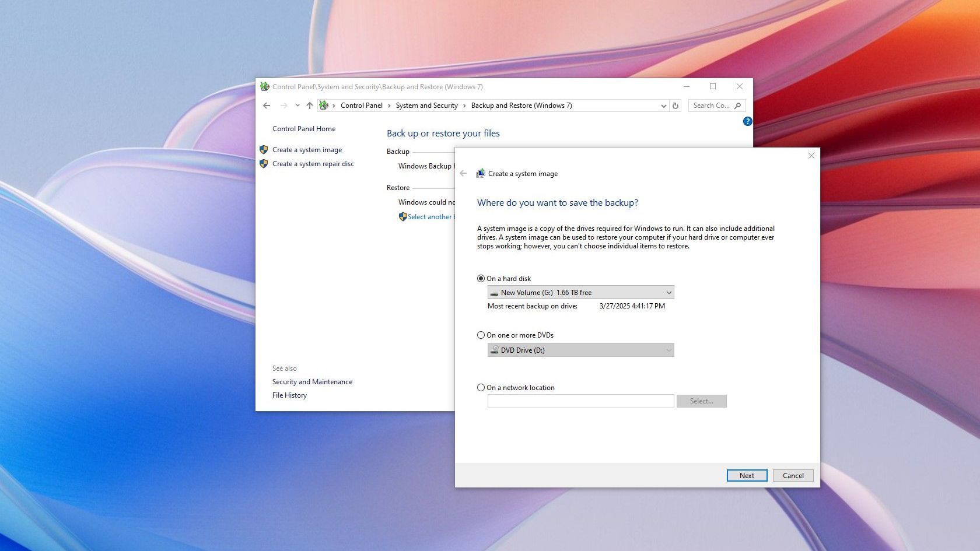Click the up-one-level arrow in the address bar

(x=309, y=106)
